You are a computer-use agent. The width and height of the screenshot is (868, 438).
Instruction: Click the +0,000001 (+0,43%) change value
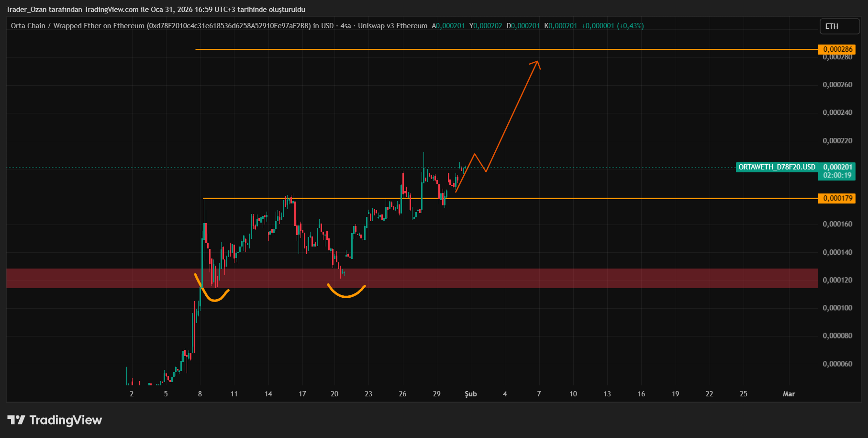tap(612, 26)
